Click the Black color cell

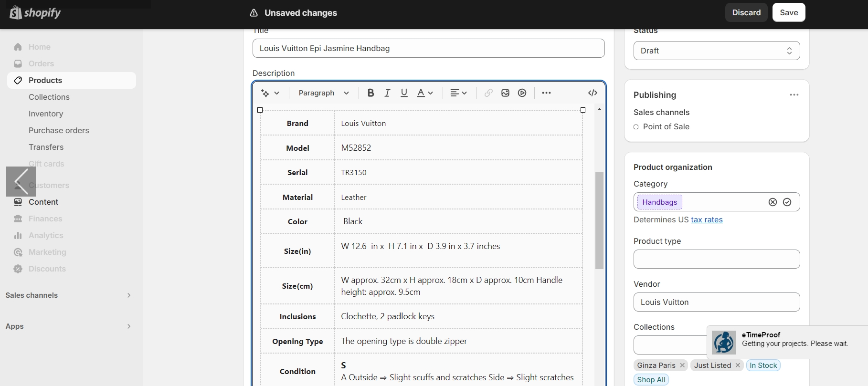(x=458, y=221)
